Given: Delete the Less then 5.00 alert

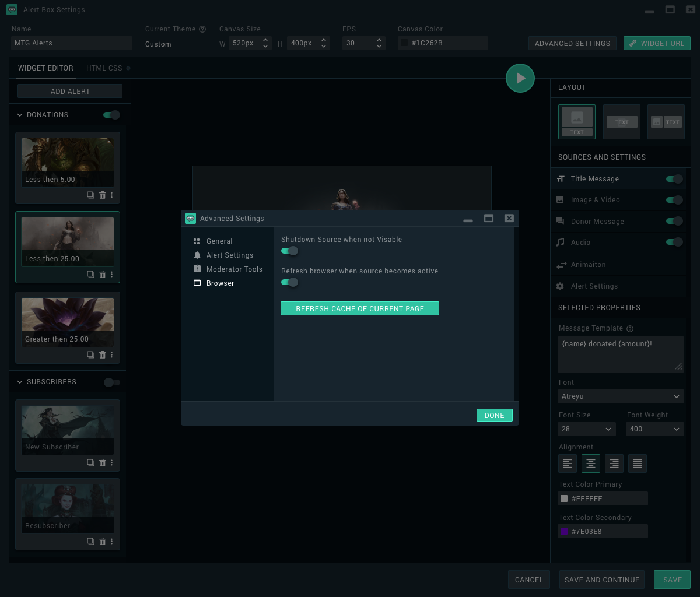Looking at the screenshot, I should click(x=102, y=195).
